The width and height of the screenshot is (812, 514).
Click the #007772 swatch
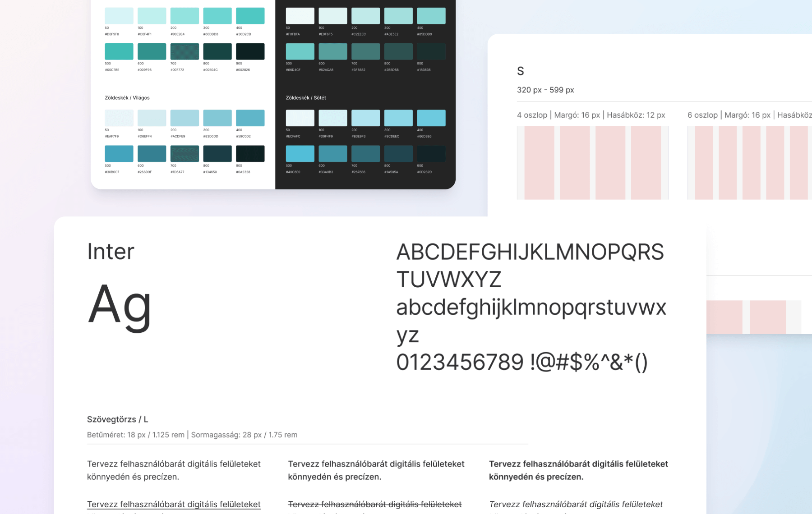185,51
